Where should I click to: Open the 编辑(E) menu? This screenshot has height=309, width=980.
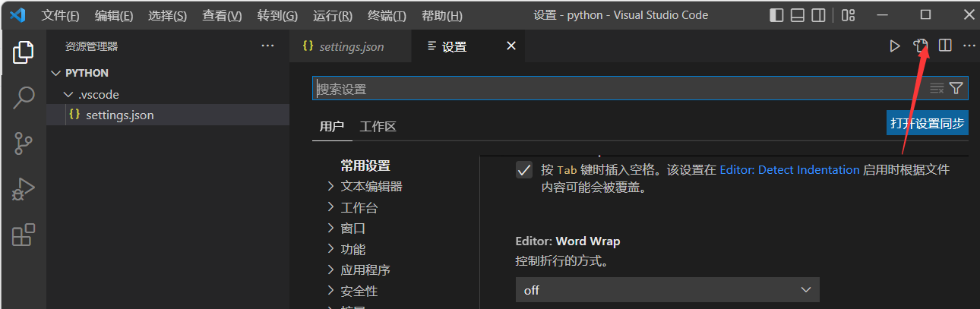tap(114, 16)
